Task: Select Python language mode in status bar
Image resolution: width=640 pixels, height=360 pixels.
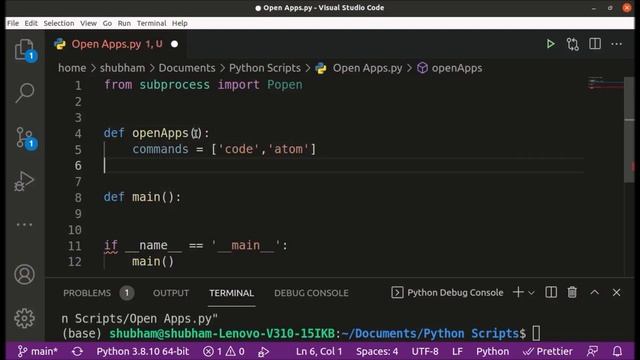Action: point(492,351)
